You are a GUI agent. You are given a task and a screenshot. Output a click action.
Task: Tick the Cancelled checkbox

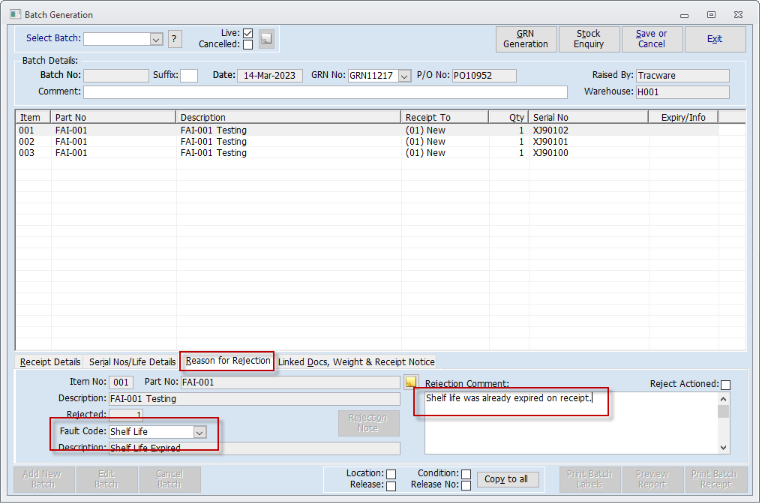tap(248, 45)
